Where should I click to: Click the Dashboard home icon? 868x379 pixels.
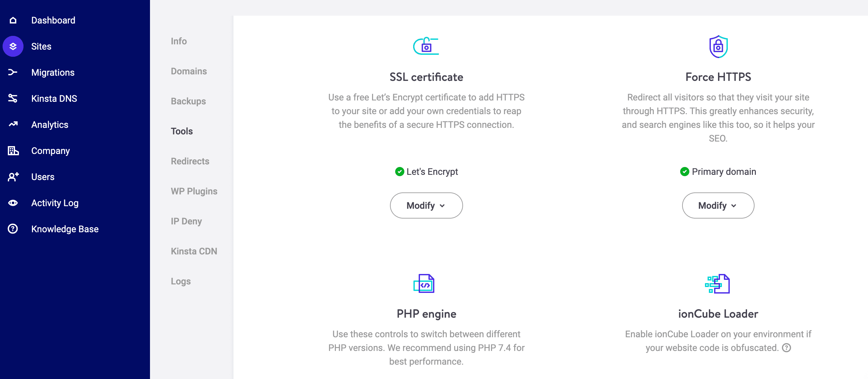(13, 20)
